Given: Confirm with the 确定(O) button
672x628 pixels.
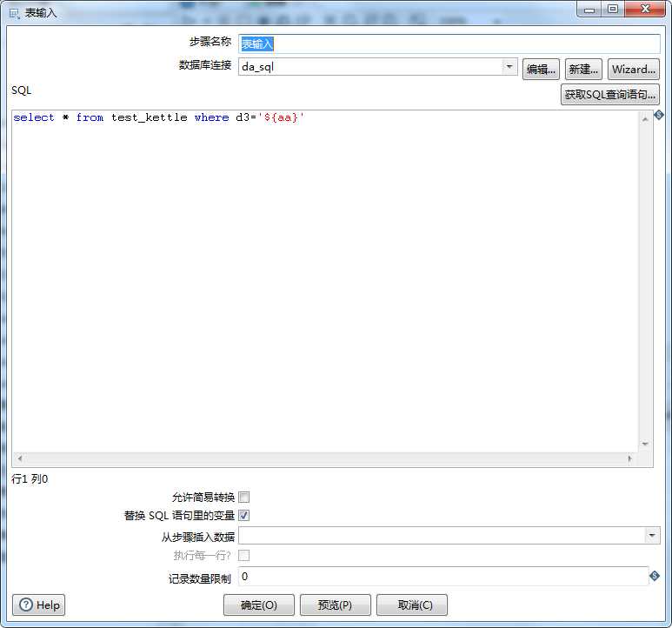Looking at the screenshot, I should 259,605.
